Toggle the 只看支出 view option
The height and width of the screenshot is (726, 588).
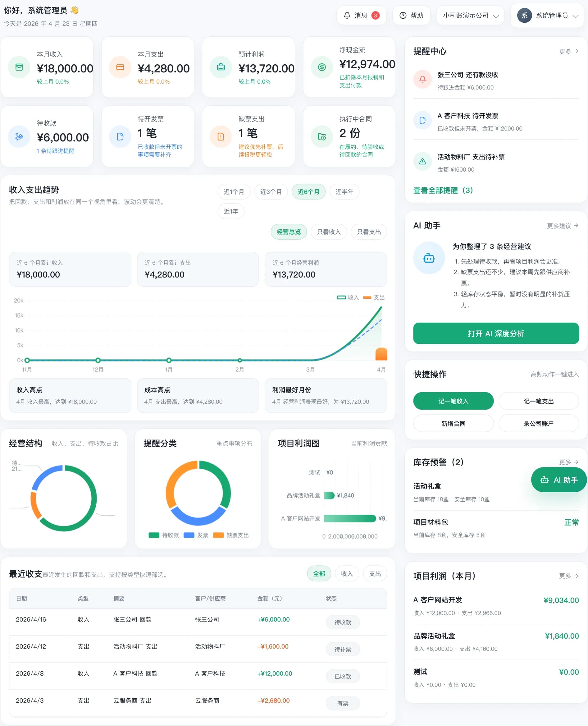coord(369,232)
